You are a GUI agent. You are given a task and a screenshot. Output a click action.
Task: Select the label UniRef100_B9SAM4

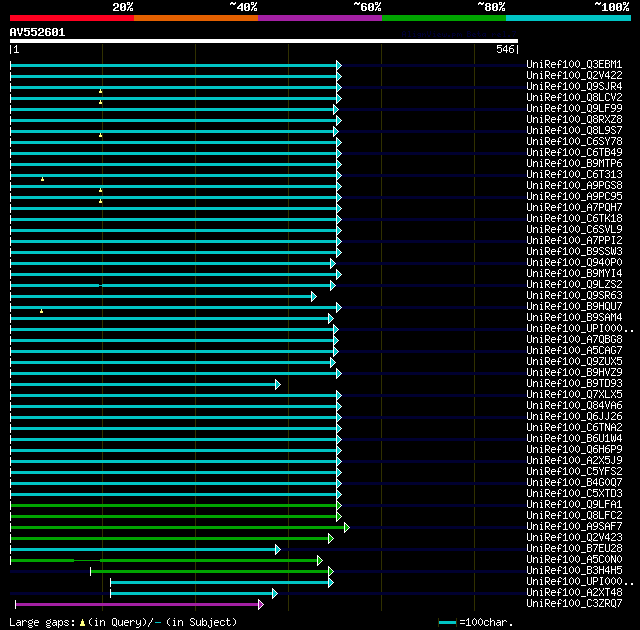click(574, 318)
